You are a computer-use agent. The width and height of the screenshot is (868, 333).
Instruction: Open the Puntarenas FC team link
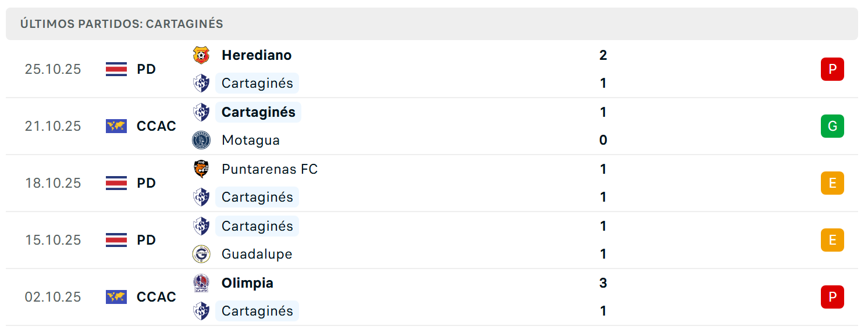(x=269, y=169)
